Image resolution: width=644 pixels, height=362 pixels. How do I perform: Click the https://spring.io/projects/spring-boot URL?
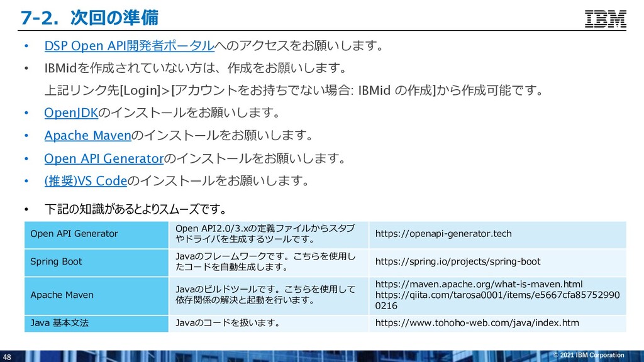coord(458,261)
